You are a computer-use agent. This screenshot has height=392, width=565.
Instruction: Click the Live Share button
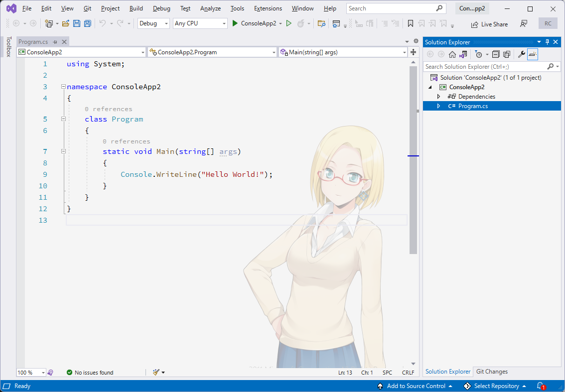tap(489, 24)
